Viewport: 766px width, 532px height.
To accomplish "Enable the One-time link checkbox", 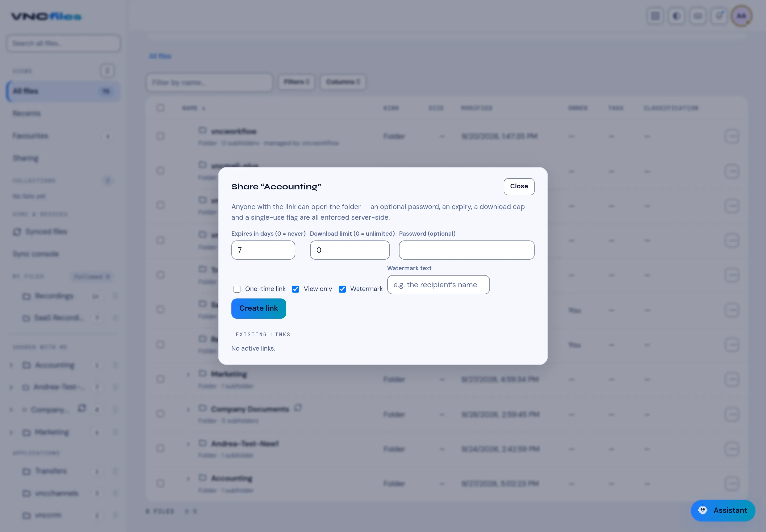I will (237, 289).
